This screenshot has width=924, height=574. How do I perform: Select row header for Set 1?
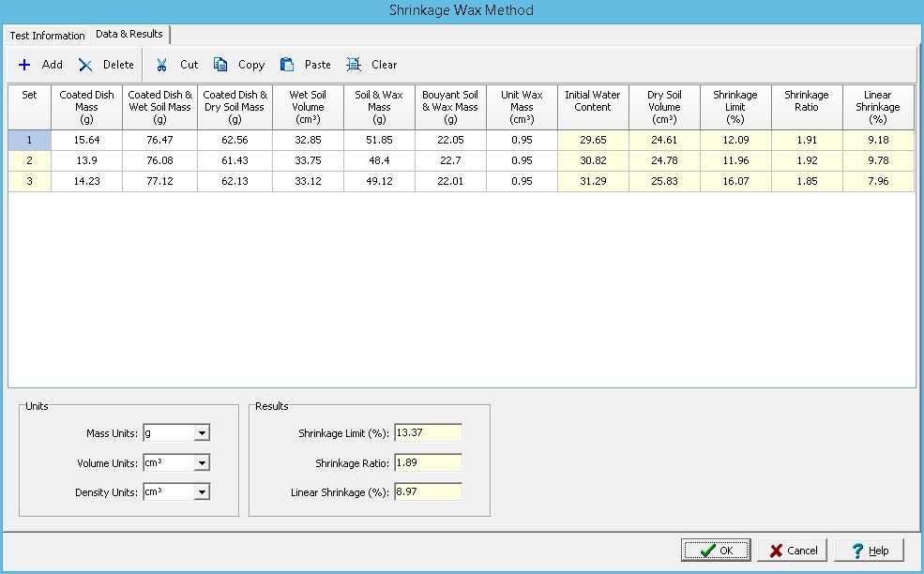(29, 140)
